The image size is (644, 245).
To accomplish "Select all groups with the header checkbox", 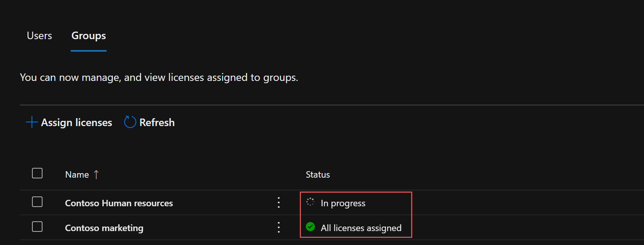I will tap(37, 173).
